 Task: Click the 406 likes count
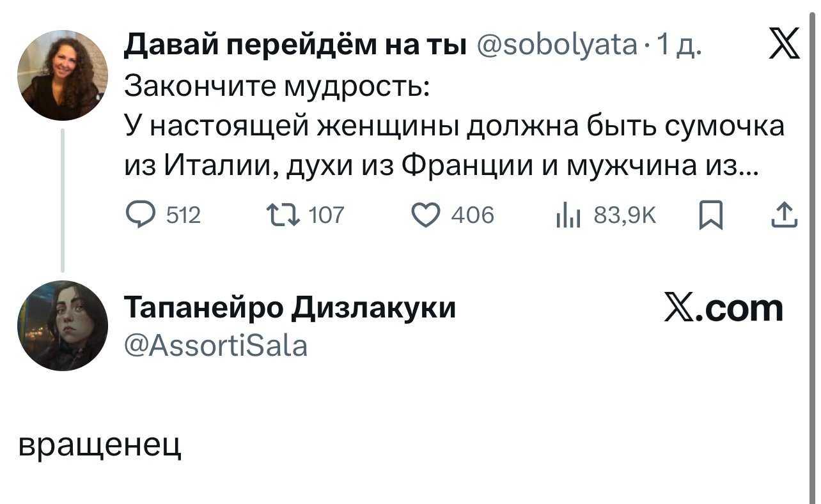(473, 216)
